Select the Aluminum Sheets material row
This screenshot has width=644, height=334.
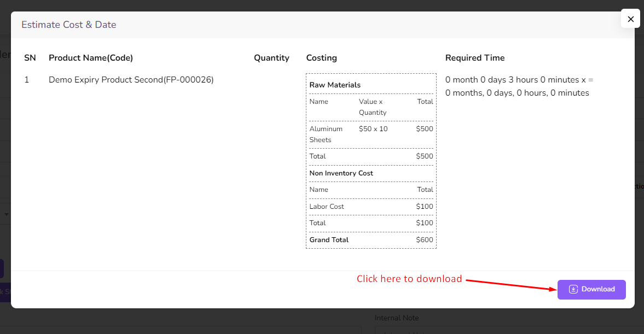coord(326,134)
